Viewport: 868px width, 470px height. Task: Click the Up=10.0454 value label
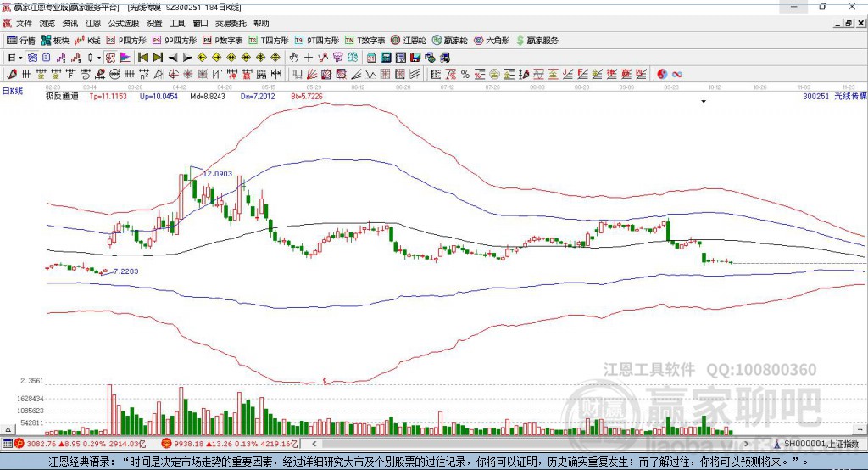click(159, 96)
